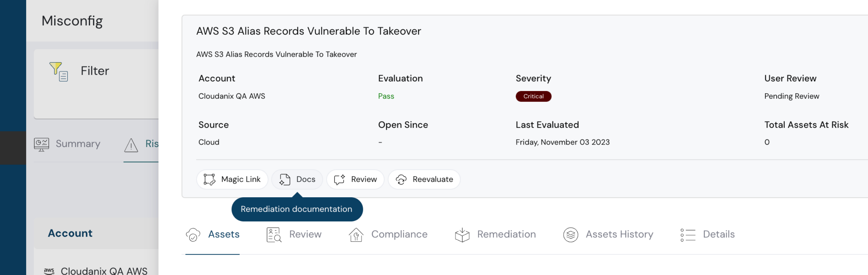Click the Summary monitor icon
868x275 pixels.
click(x=41, y=144)
